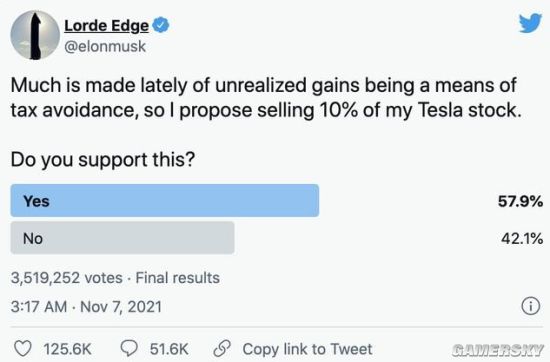Image resolution: width=550 pixels, height=362 pixels.
Task: Click the 3,519,252 votes text
Action: (x=67, y=278)
